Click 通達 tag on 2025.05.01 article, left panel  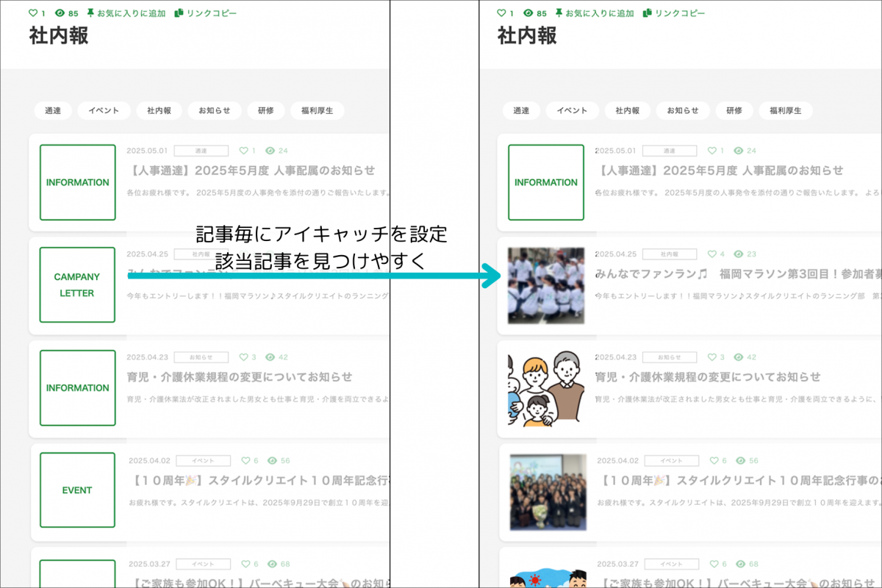201,151
